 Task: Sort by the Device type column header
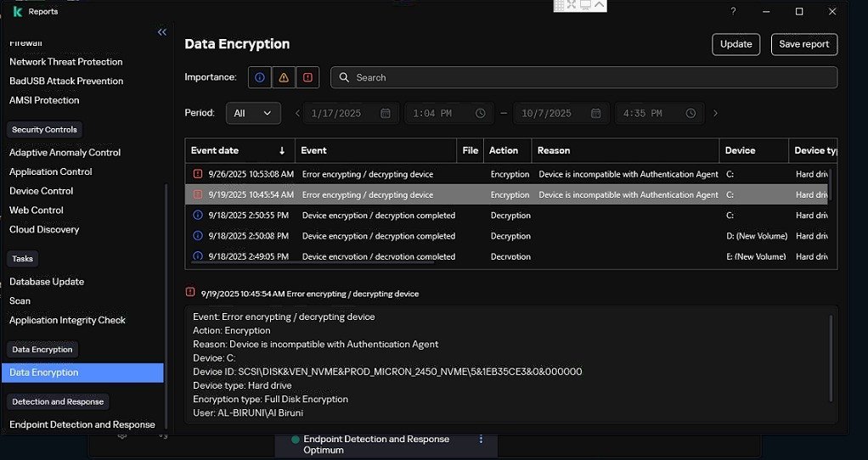(x=813, y=150)
